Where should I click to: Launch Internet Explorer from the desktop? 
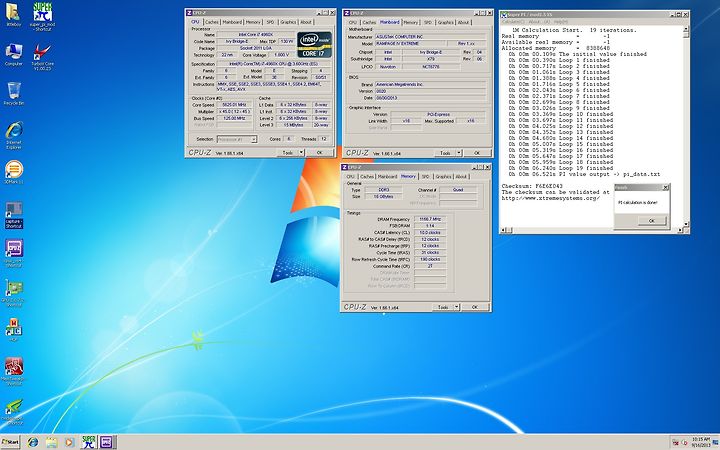coord(14,135)
